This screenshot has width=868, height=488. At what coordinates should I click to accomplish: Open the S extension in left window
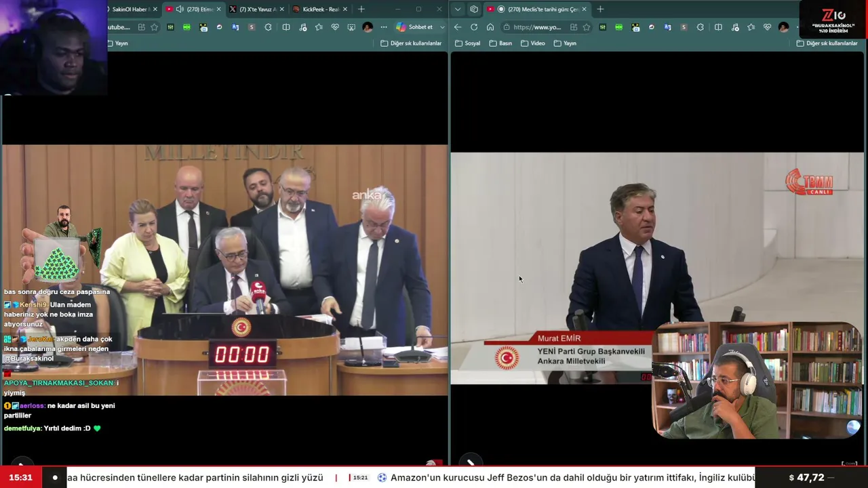[252, 27]
